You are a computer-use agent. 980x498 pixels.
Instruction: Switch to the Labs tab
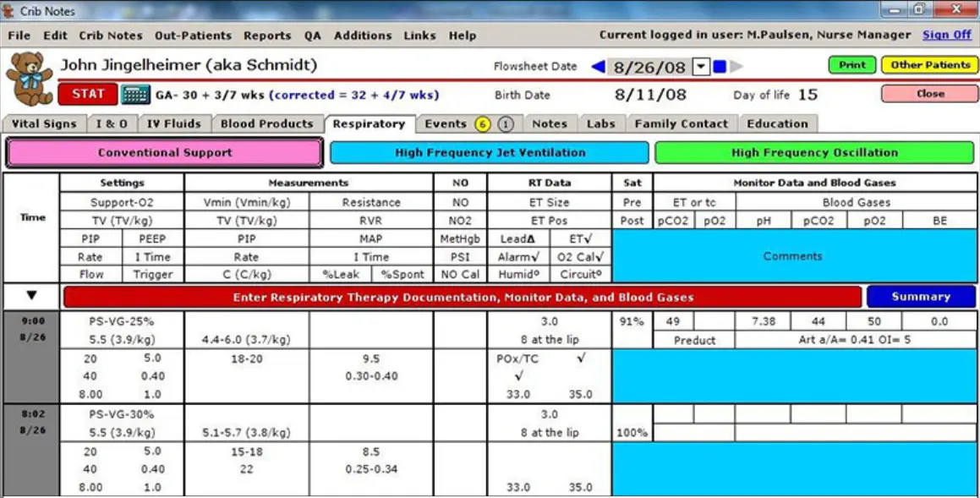click(x=602, y=123)
